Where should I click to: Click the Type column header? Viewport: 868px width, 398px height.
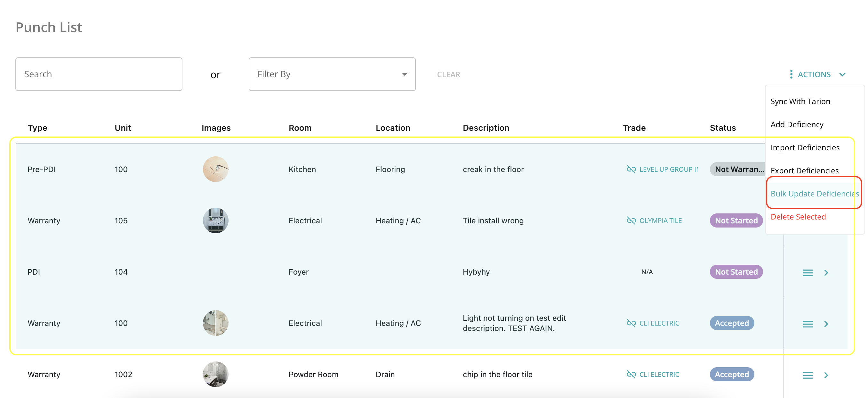(x=37, y=128)
